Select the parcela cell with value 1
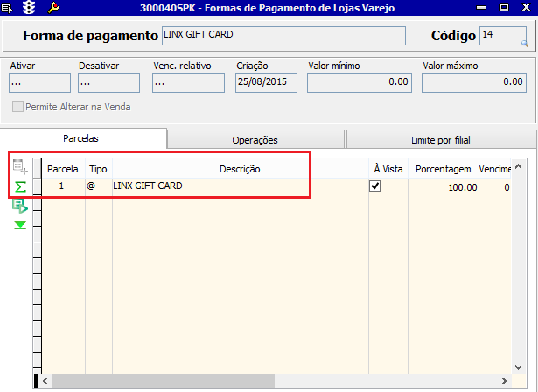Image resolution: width=538 pixels, height=392 pixels. point(63,186)
